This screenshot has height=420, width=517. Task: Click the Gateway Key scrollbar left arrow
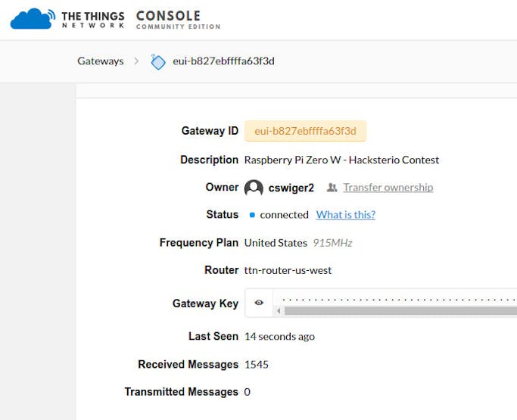coord(279,311)
